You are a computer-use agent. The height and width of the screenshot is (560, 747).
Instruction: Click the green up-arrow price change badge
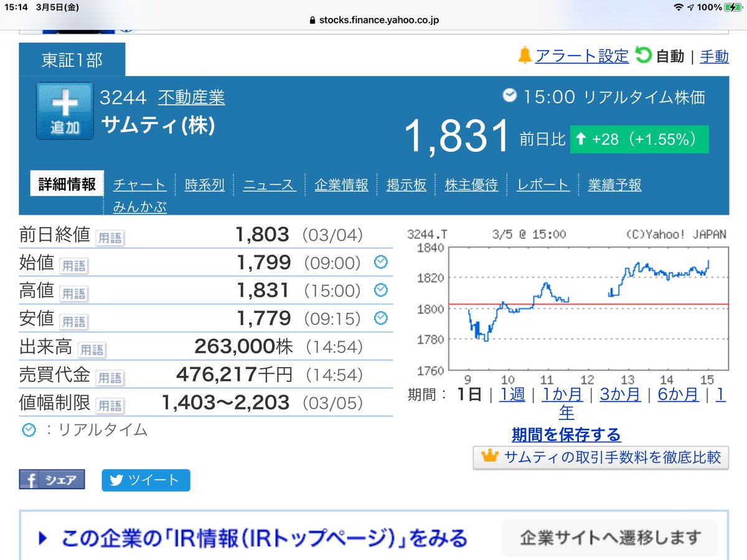(x=639, y=139)
